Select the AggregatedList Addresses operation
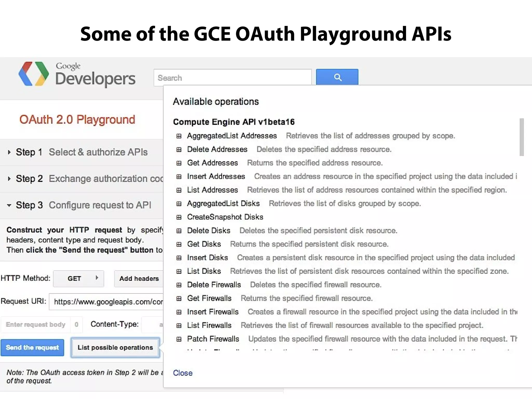 [x=232, y=136]
